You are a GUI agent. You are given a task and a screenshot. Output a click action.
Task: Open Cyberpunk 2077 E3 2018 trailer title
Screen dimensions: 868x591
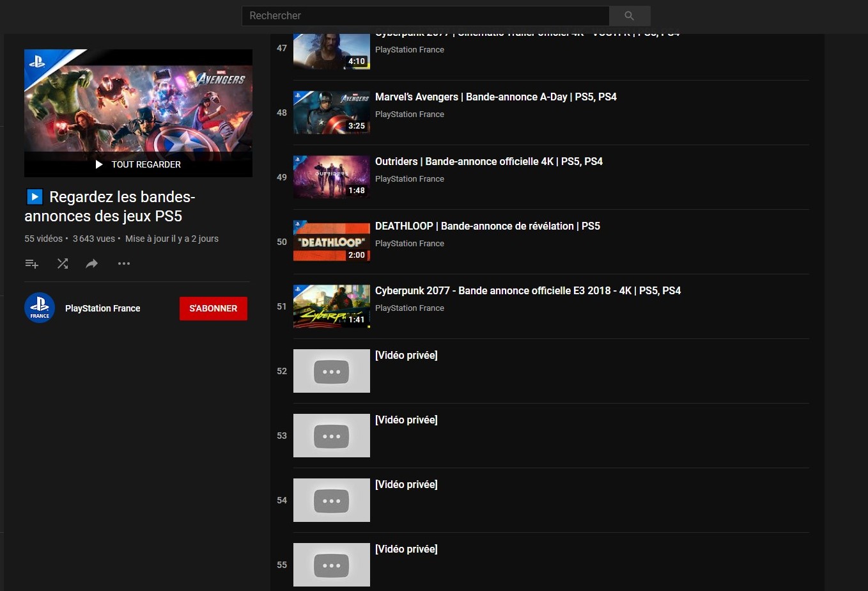528,290
